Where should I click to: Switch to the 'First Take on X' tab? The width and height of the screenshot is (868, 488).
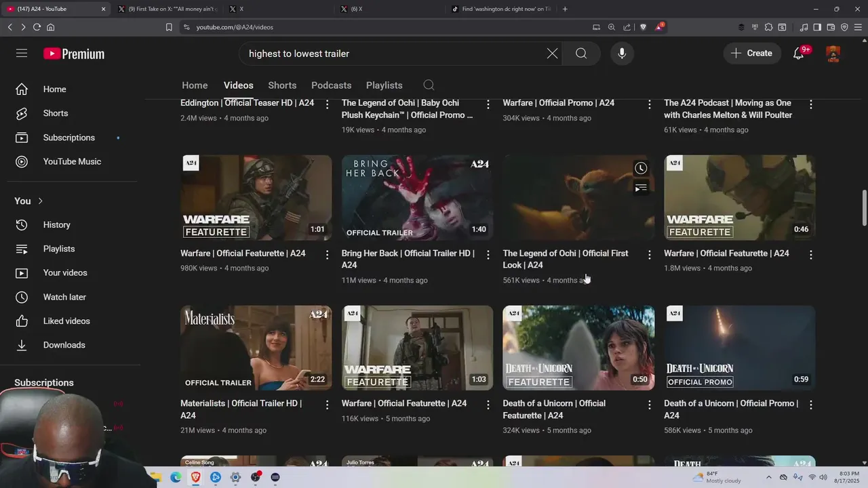[x=167, y=9]
